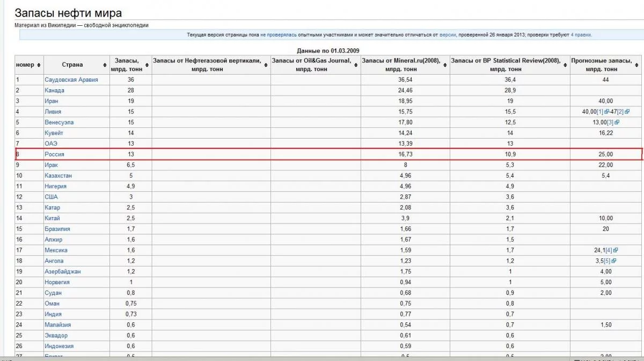Select Канада Mineral.ru value 24,46
The width and height of the screenshot is (644, 361).
tap(405, 90)
